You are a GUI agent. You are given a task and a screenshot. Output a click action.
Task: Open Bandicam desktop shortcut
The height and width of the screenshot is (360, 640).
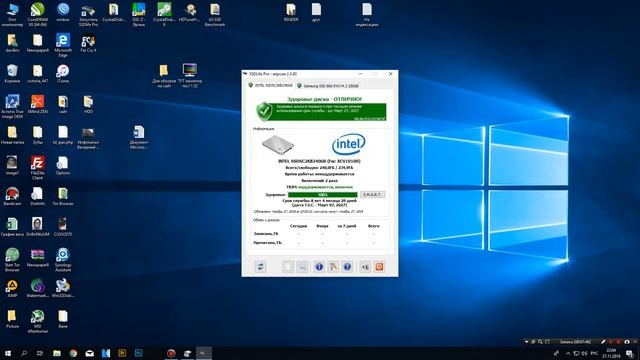click(12, 196)
